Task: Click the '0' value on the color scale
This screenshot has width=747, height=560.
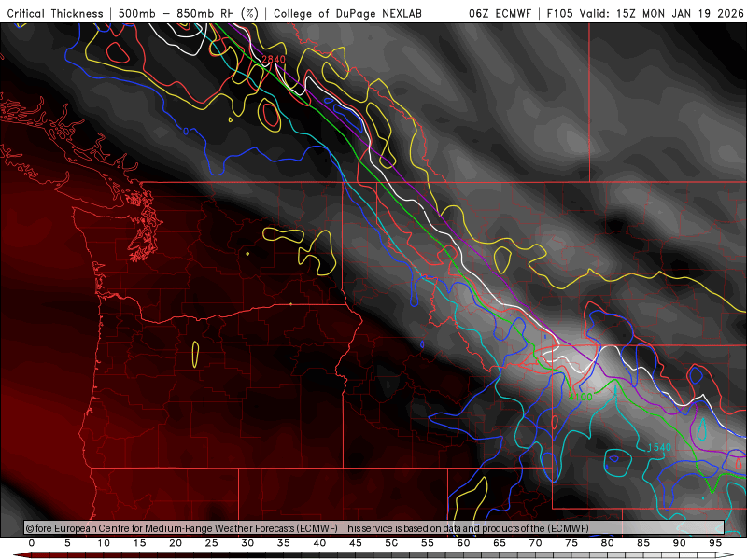Action: tap(32, 543)
